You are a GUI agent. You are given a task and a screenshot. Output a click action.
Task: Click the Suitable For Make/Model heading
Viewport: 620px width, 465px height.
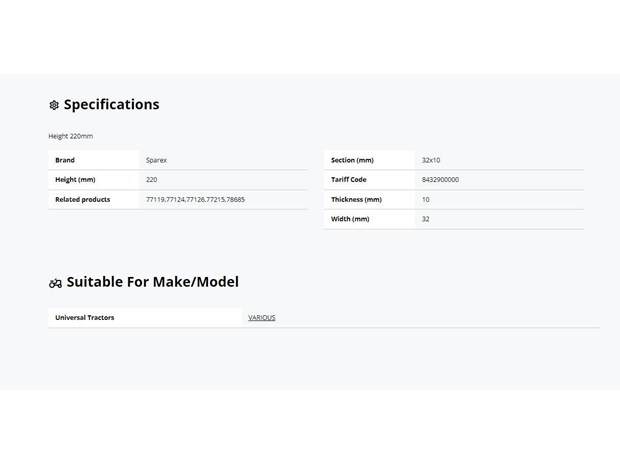coord(153,282)
